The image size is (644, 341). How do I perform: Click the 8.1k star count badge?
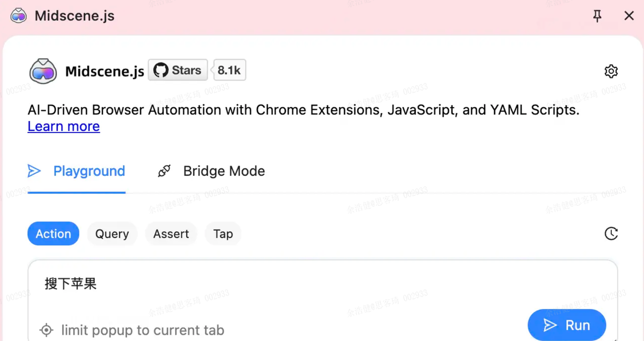(x=229, y=71)
